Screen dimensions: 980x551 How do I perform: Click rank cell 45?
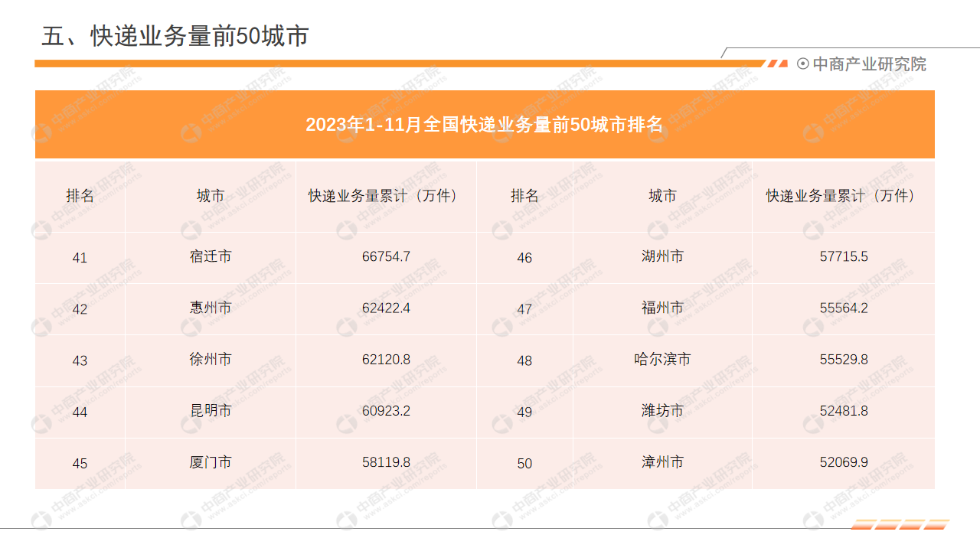[x=80, y=464]
